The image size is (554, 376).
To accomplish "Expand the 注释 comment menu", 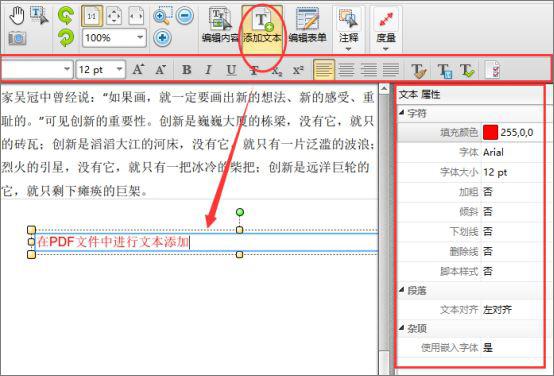I will (x=348, y=30).
